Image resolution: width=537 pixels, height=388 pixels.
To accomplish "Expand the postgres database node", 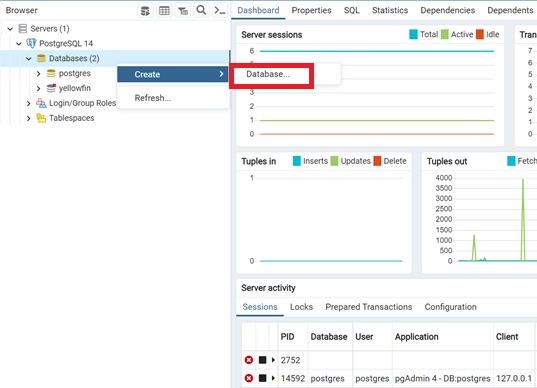I will click(x=38, y=73).
